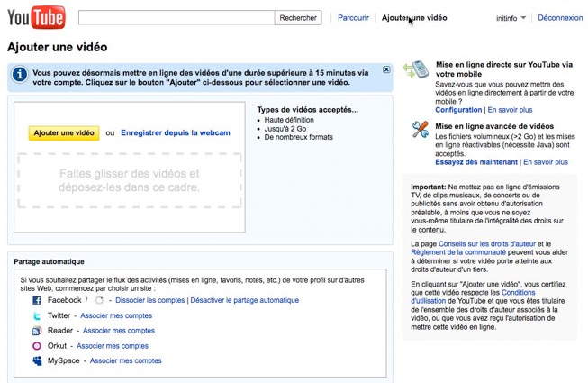This screenshot has width=588, height=383.
Task: Click the wrench and screwdriver tools icon
Action: (x=421, y=130)
